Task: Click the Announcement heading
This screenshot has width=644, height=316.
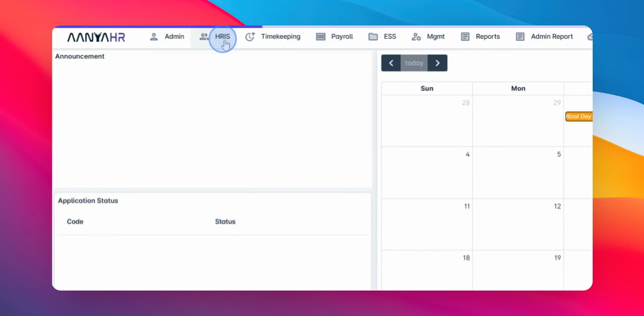Action: 80,56
